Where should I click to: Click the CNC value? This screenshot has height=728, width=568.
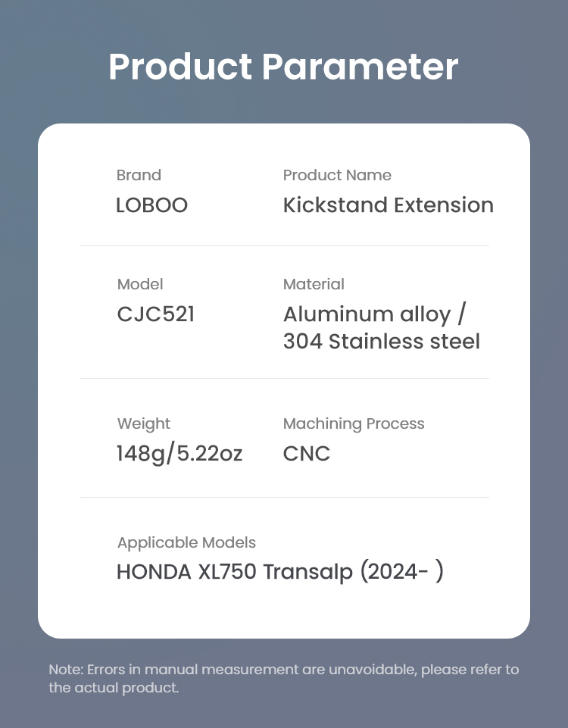(x=307, y=454)
